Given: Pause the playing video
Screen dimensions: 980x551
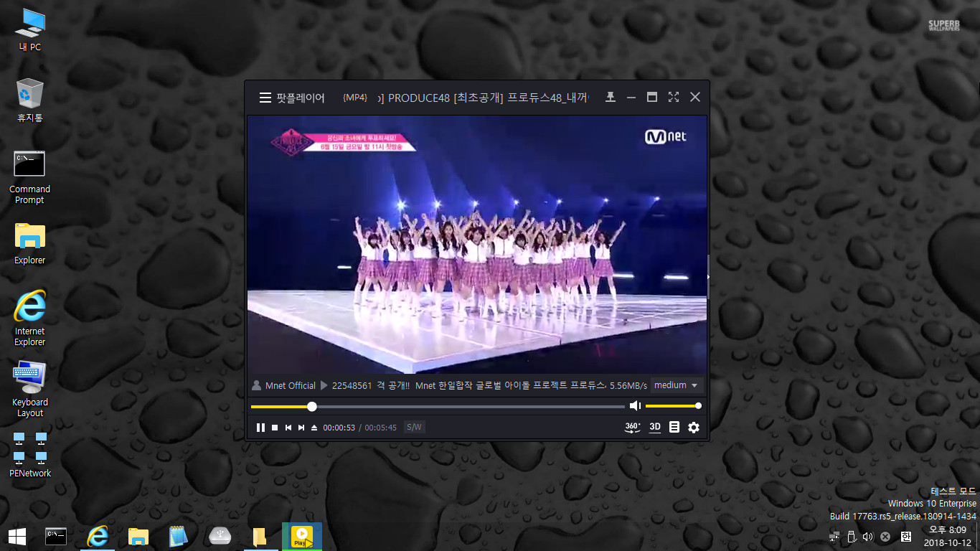Looking at the screenshot, I should coord(260,428).
